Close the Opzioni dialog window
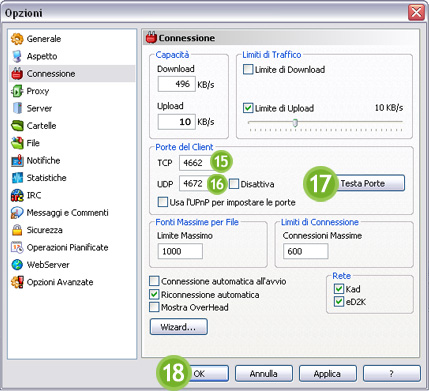The image size is (429, 391). tap(416, 13)
